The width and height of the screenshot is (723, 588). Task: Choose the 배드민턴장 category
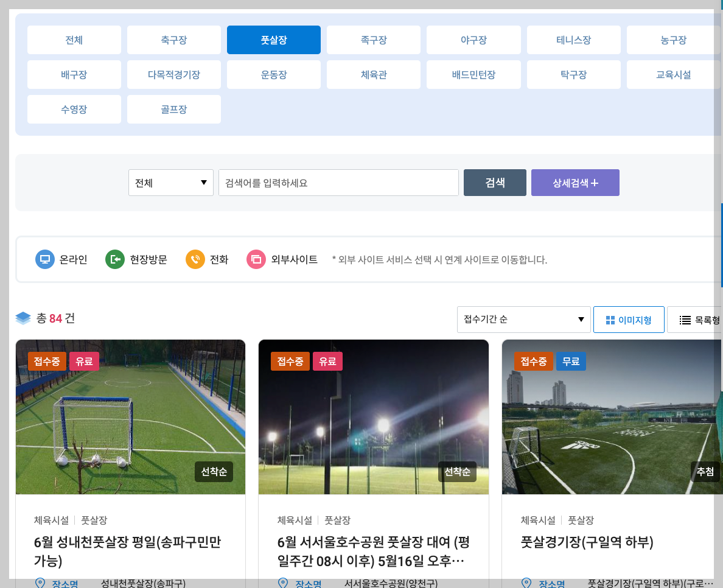click(473, 74)
